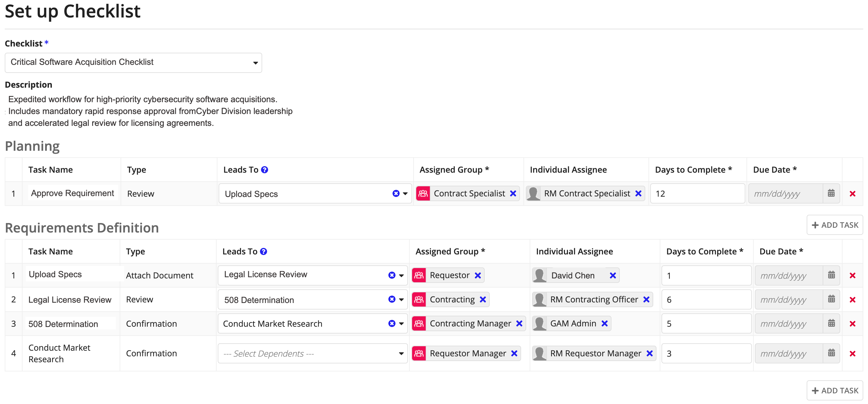This screenshot has width=868, height=404.
Task: Remove the Requestor assigned group tag
Action: pos(478,275)
